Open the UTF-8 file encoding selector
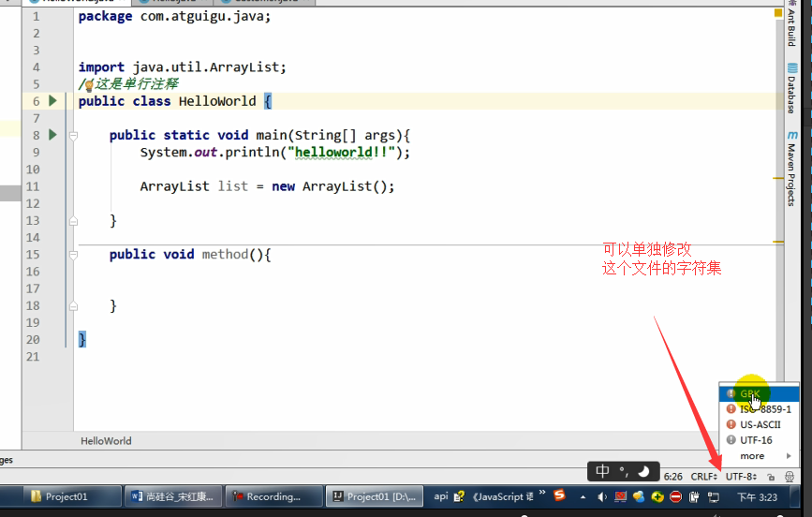The width and height of the screenshot is (812, 517). (x=741, y=477)
